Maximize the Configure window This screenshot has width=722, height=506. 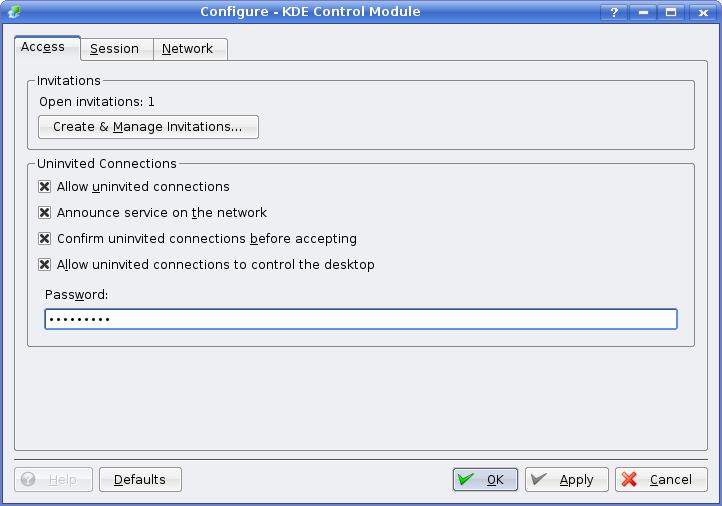(670, 12)
